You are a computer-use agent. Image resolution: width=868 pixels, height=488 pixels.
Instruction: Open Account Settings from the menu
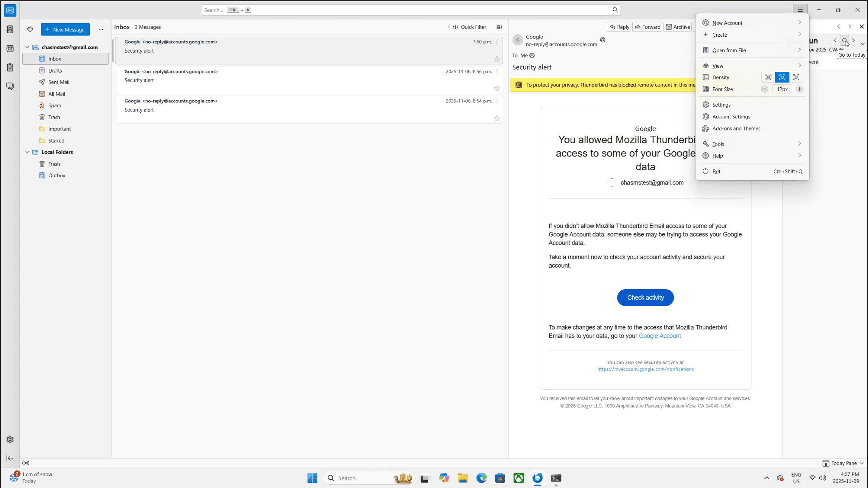point(731,117)
